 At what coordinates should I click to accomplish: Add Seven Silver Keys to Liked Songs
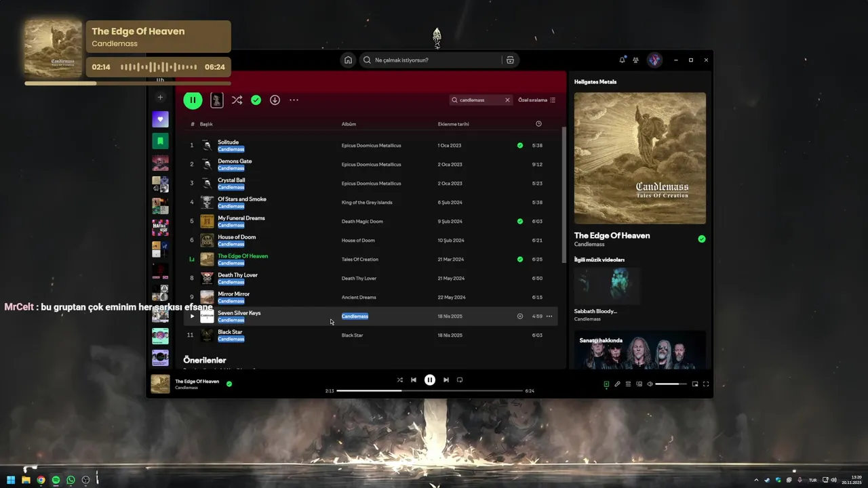click(520, 316)
